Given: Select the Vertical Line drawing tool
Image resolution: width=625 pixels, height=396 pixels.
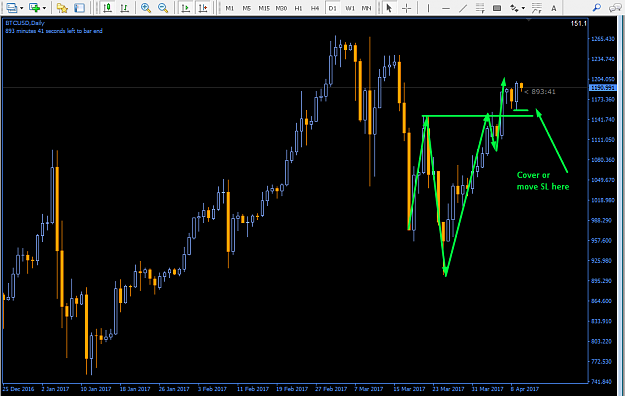Looking at the screenshot, I should (428, 8).
